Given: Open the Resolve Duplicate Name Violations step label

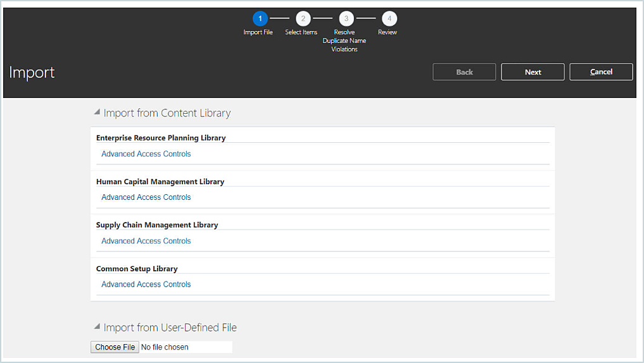Looking at the screenshot, I should click(344, 40).
